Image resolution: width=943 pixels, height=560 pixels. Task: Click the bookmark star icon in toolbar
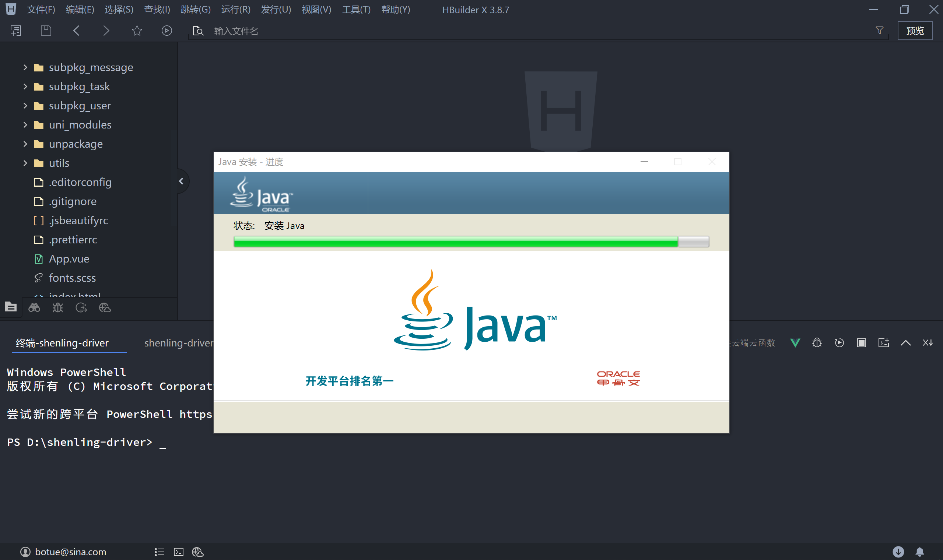(137, 31)
